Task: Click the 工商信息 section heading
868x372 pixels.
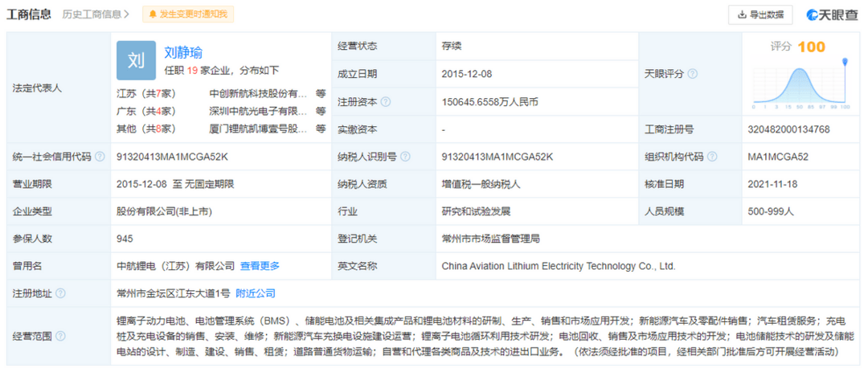Action: [x=29, y=14]
